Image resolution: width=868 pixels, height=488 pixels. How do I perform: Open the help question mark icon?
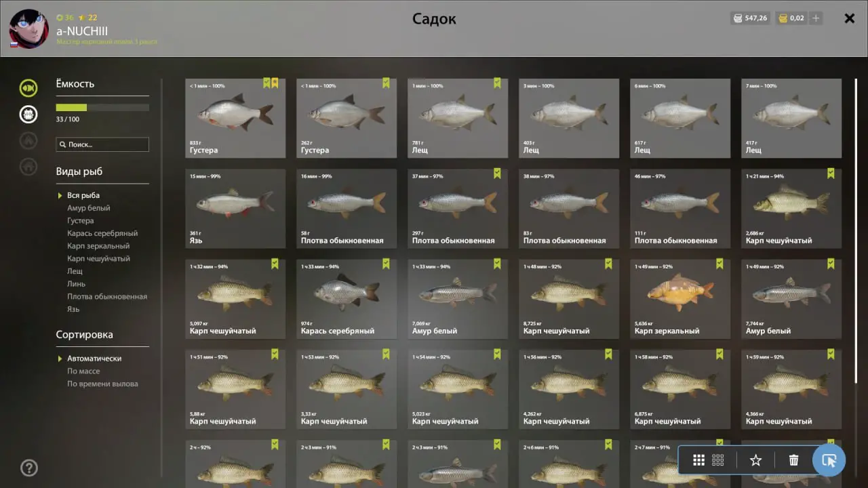[x=29, y=467]
